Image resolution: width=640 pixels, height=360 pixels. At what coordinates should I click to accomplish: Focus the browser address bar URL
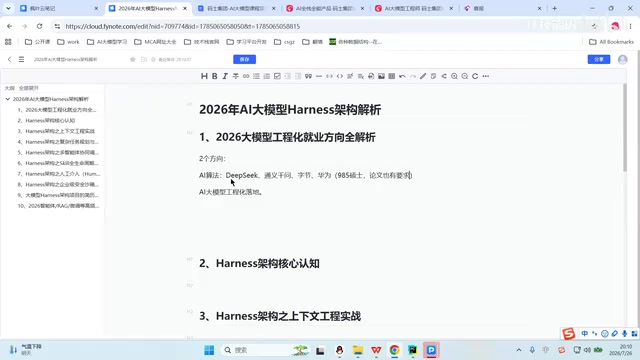182,26
